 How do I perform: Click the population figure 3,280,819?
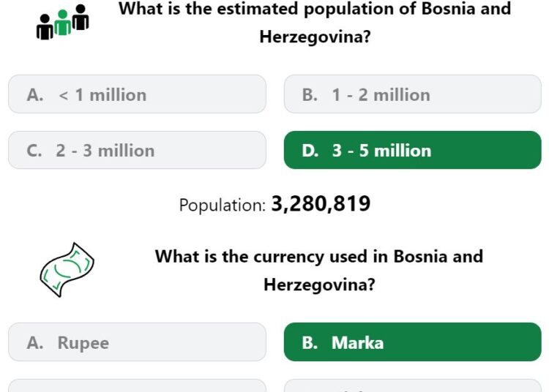pyautogui.click(x=321, y=204)
